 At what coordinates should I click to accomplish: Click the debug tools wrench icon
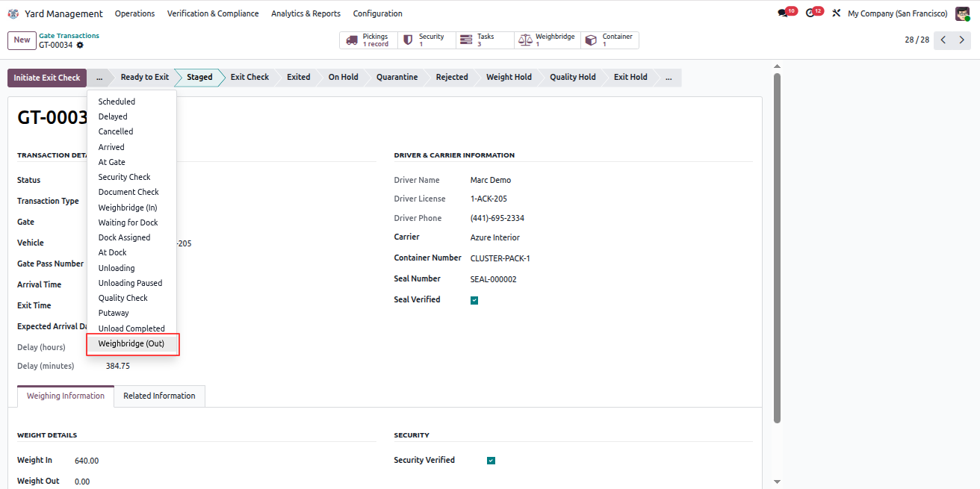point(837,13)
